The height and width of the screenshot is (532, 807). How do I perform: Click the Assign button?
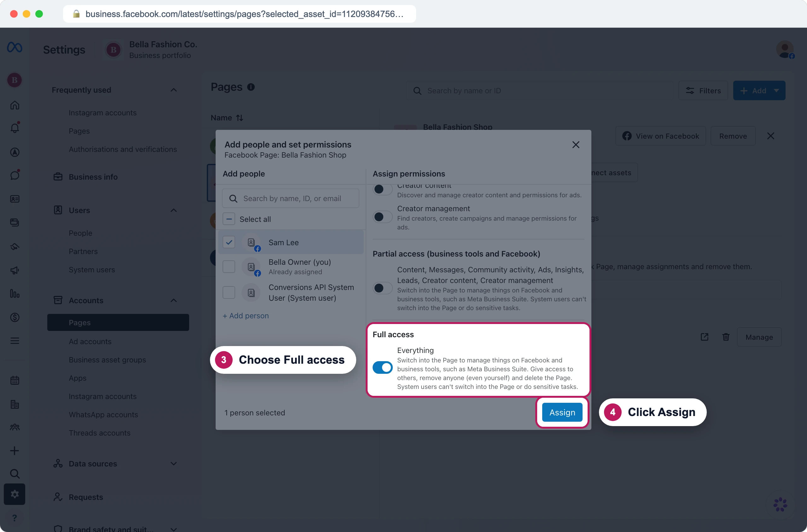click(562, 412)
